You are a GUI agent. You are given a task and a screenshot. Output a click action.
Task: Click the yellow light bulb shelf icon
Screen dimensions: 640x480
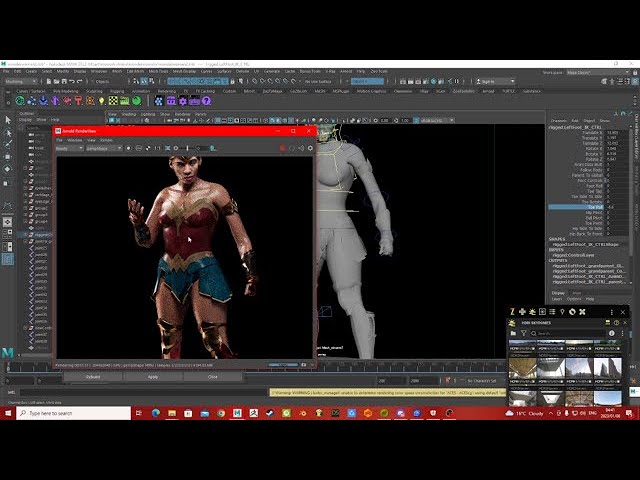pos(102,100)
